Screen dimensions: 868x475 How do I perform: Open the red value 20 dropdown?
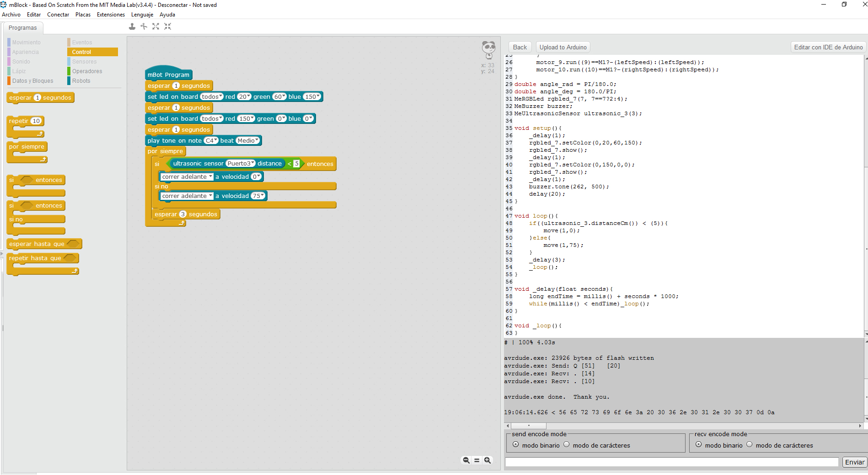point(244,97)
